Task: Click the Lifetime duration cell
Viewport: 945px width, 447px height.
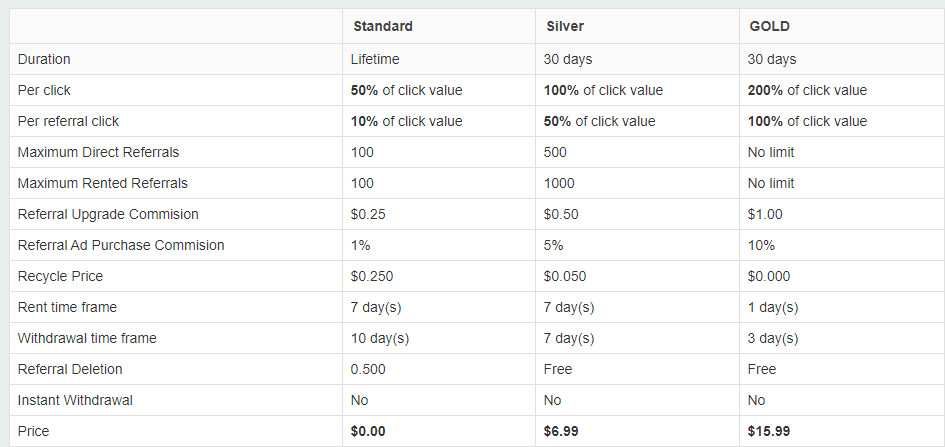Action: click(x=375, y=59)
